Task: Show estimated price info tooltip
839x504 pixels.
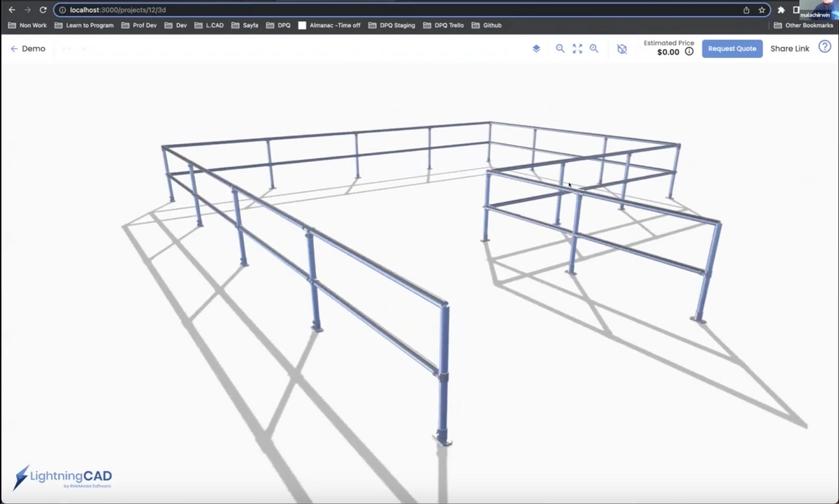Action: tap(689, 52)
